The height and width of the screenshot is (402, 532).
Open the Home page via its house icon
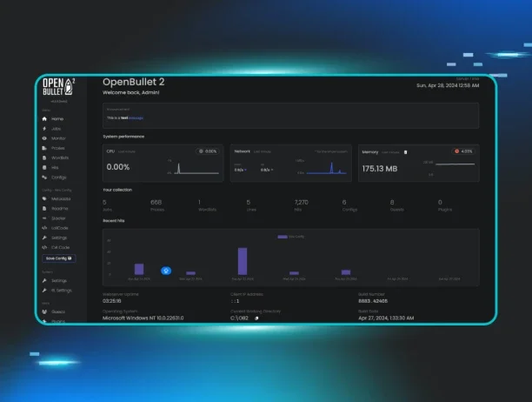tap(44, 119)
